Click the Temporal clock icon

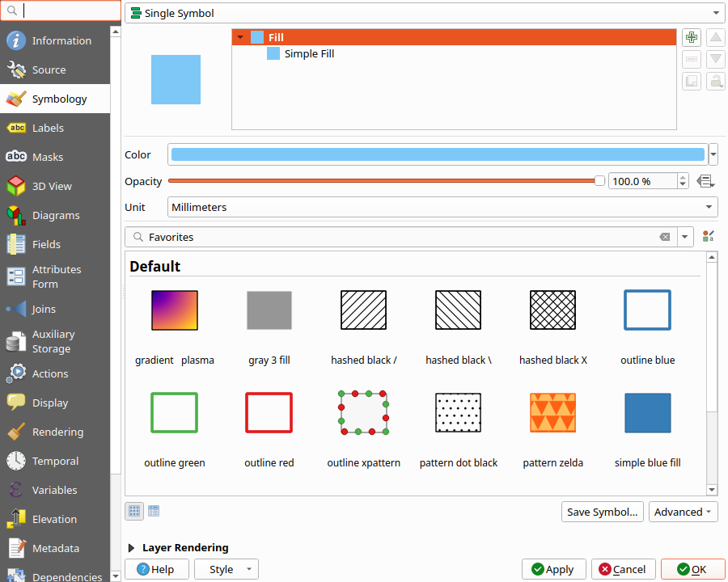tap(16, 461)
